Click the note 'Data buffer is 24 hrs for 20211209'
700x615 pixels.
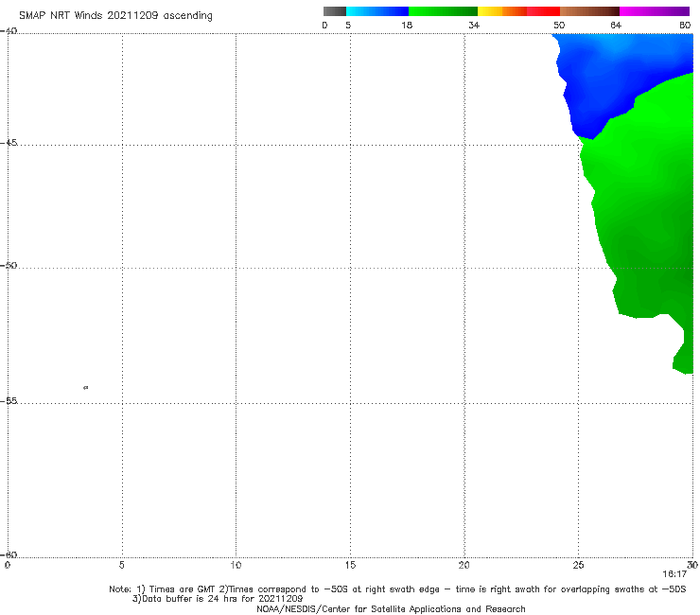[218, 599]
